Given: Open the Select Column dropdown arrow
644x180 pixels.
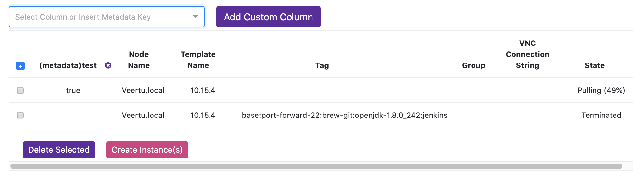Looking at the screenshot, I should coord(196,17).
